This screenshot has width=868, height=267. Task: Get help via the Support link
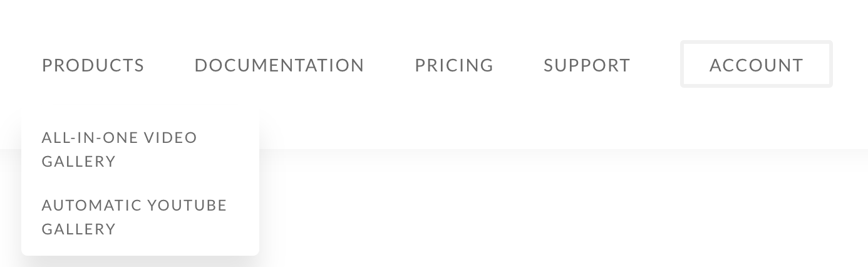click(587, 65)
